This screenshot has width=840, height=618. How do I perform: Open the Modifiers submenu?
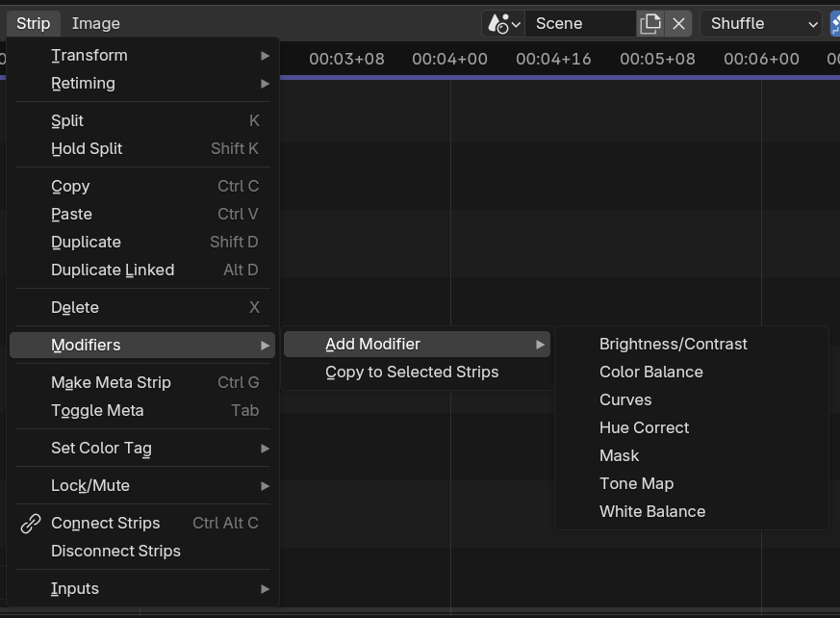click(x=142, y=345)
